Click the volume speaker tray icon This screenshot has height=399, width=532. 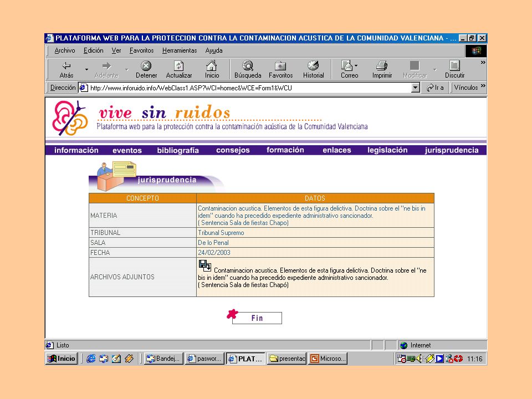coord(420,359)
